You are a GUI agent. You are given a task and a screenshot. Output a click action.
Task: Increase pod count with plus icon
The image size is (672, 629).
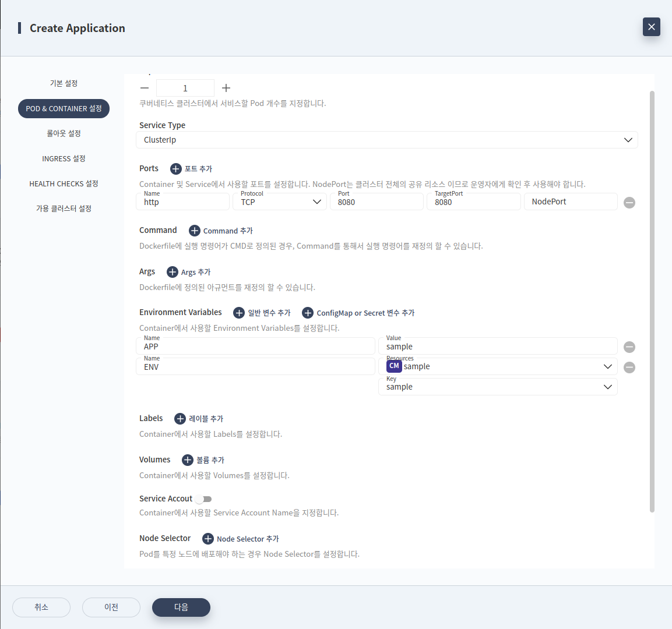(x=226, y=88)
